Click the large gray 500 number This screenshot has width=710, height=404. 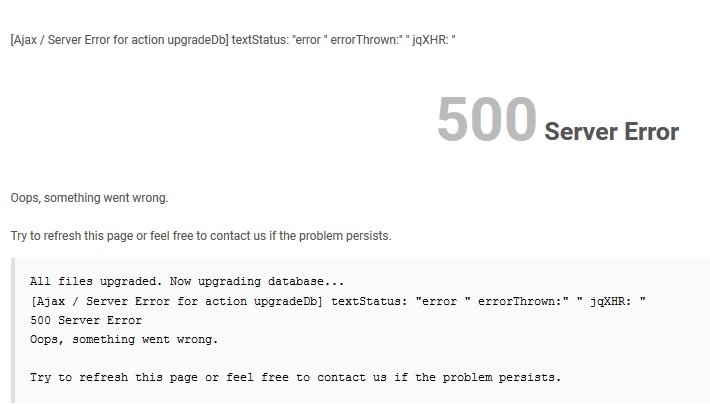487,119
